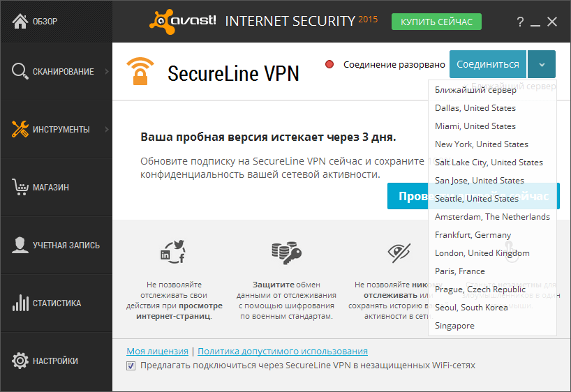Toggle the unsecured WiFi VPN suggestion checkbox

click(x=131, y=365)
